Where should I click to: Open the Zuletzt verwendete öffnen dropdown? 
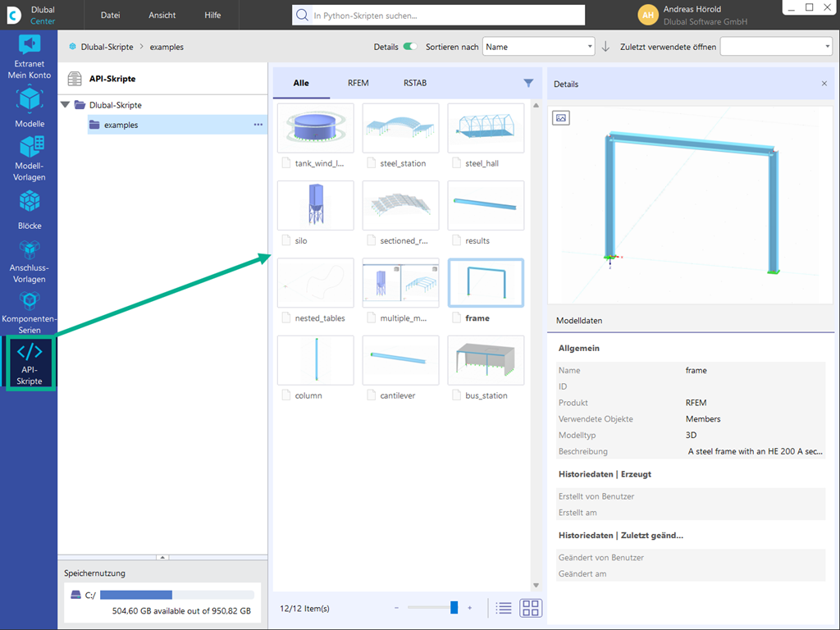(x=776, y=47)
